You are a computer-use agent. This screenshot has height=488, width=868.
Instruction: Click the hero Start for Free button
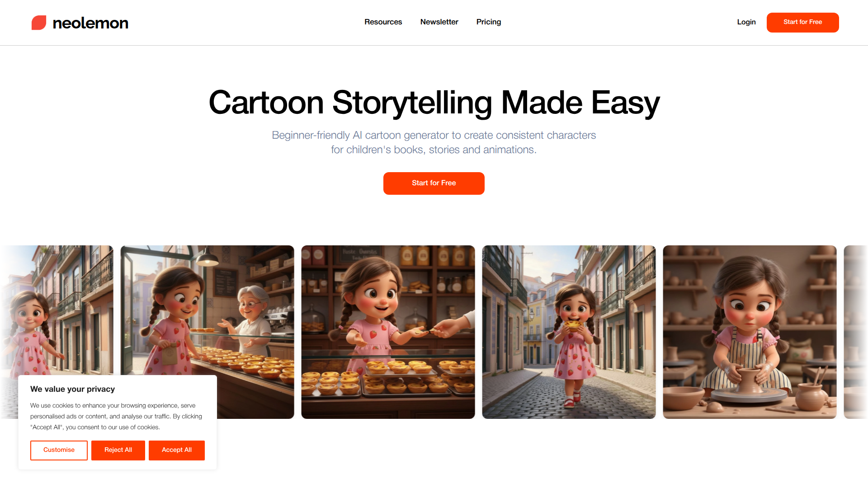[434, 183]
